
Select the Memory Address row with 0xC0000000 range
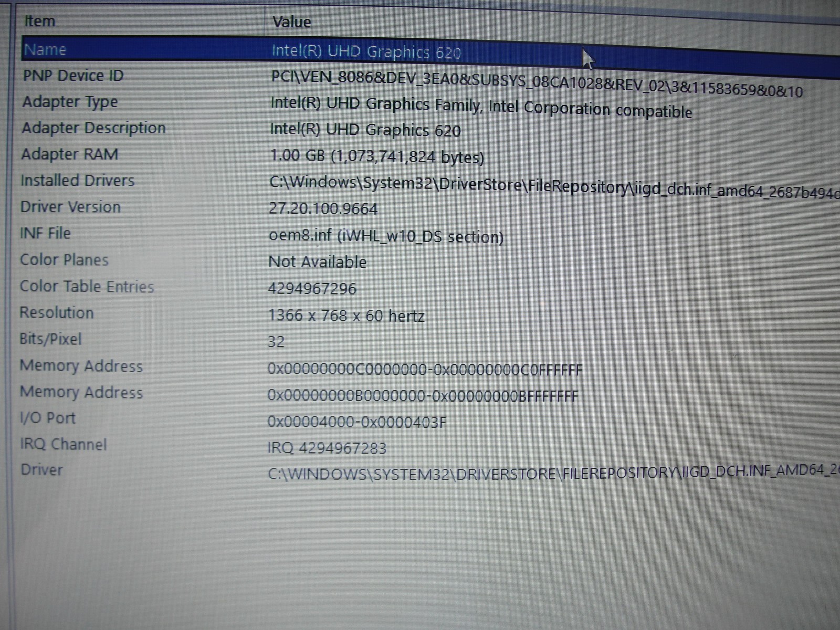(81, 366)
